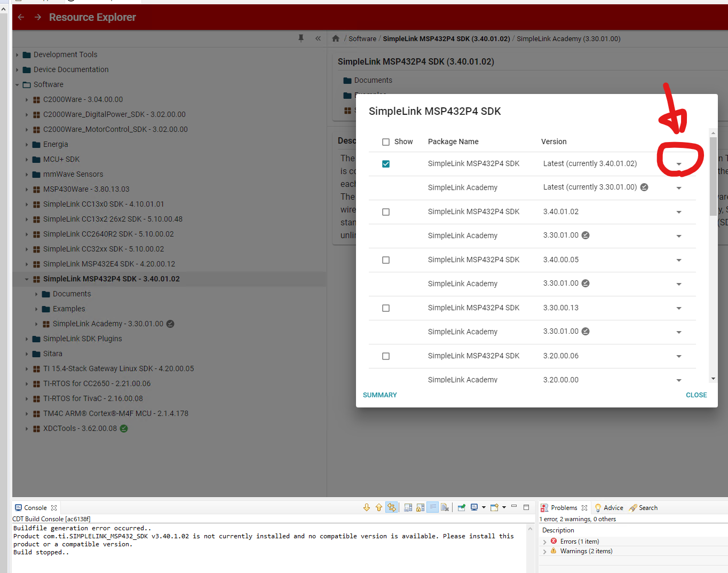728x573 pixels.
Task: Toggle the Show all header checkbox
Action: [386, 142]
